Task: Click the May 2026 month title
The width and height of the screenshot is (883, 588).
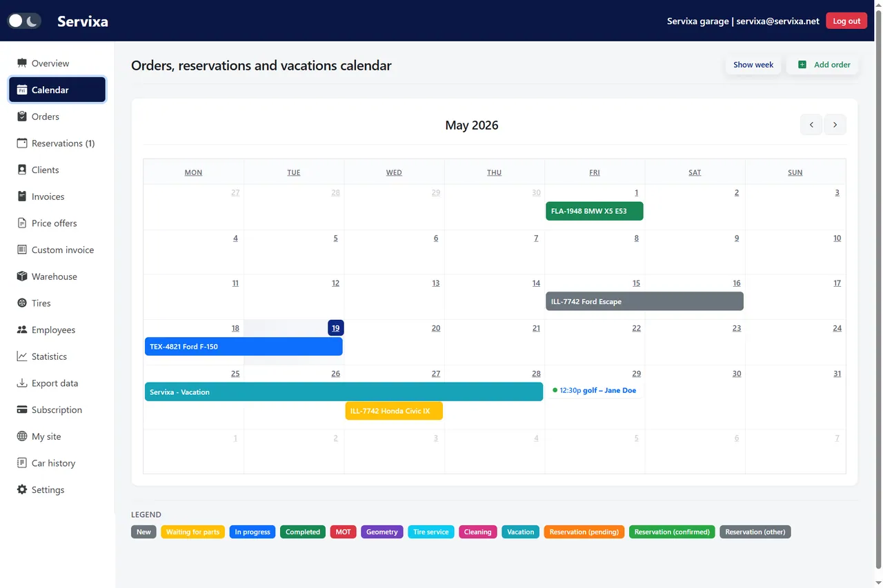Action: click(x=472, y=125)
